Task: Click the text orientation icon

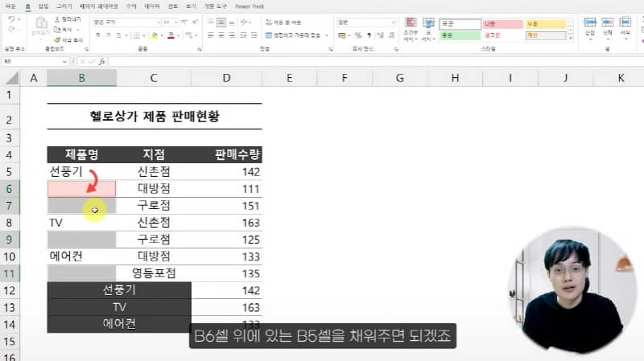Action: tap(244, 23)
